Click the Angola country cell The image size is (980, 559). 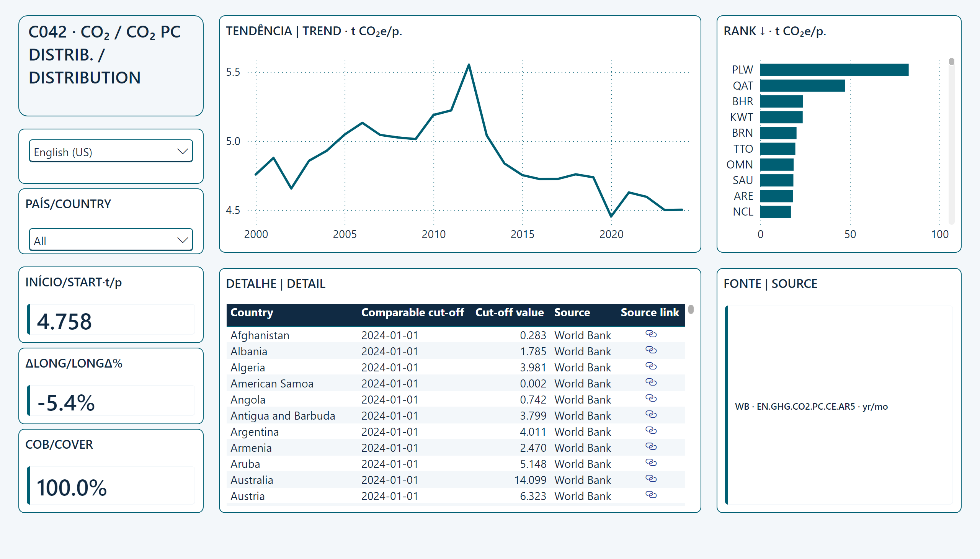pos(248,400)
